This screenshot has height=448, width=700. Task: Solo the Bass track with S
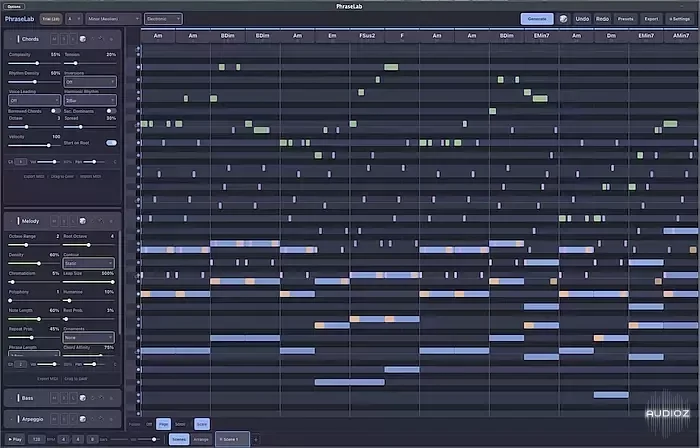tap(64, 398)
